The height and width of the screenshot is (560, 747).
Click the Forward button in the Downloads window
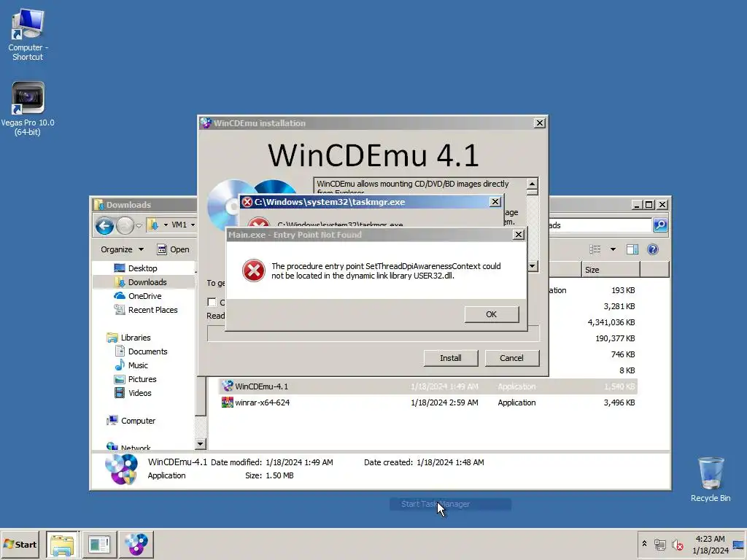pos(125,226)
